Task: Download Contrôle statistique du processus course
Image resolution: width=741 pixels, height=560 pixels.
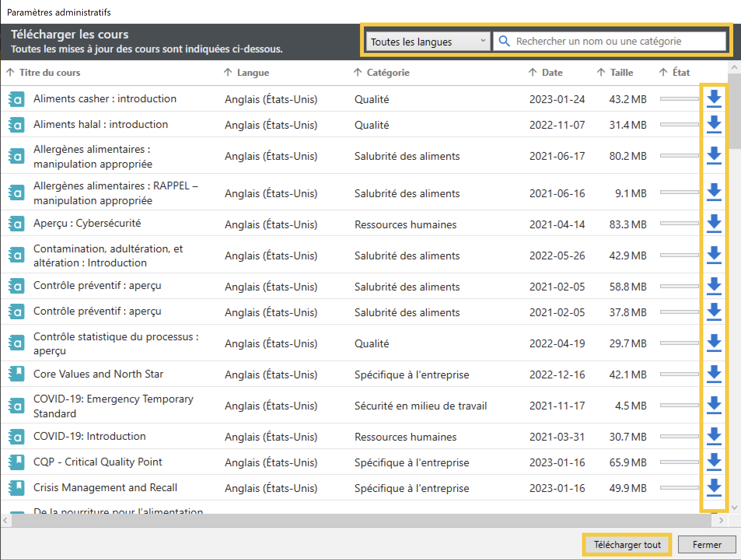Action: 714,343
